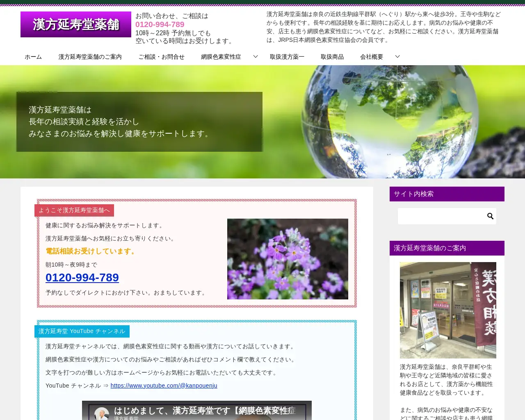Open the 取扱漢方薬ー navigation menu
The image size is (525, 420).
[287, 57]
